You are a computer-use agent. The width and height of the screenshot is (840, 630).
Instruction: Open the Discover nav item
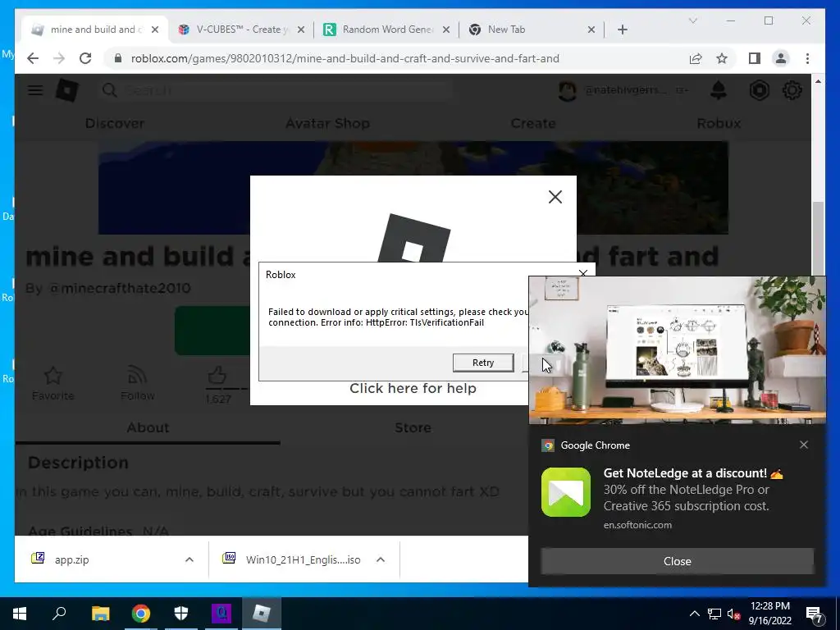[x=115, y=123]
